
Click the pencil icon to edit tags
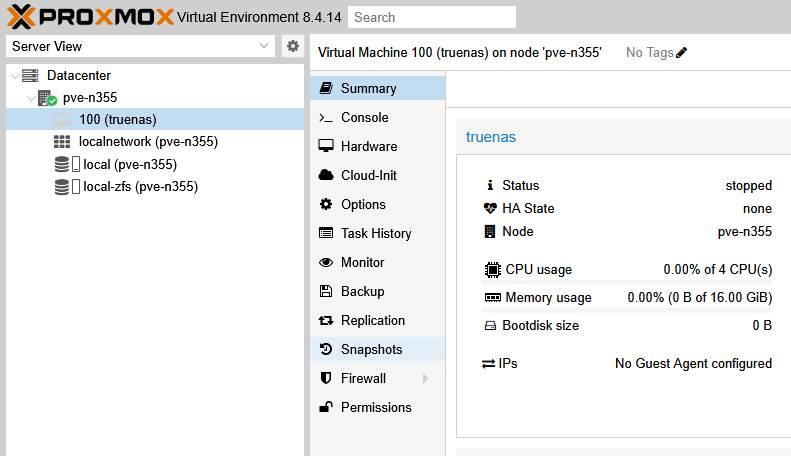pos(682,53)
